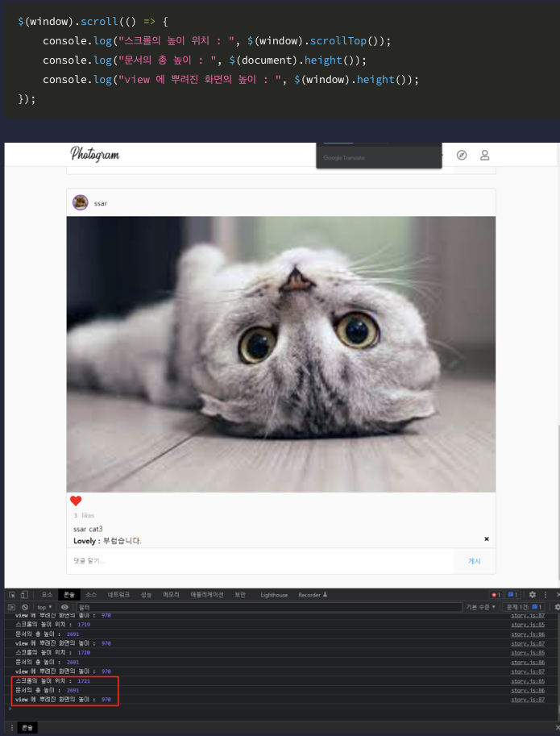Image resolution: width=560 pixels, height=736 pixels.
Task: Open DevTools more options menu
Action: pyautogui.click(x=545, y=595)
